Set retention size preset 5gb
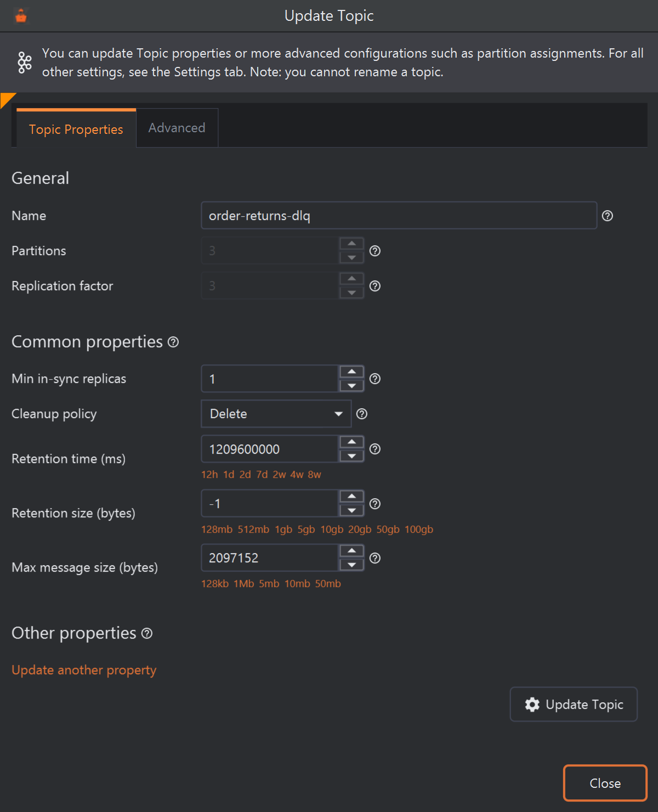The width and height of the screenshot is (658, 812). coord(306,529)
